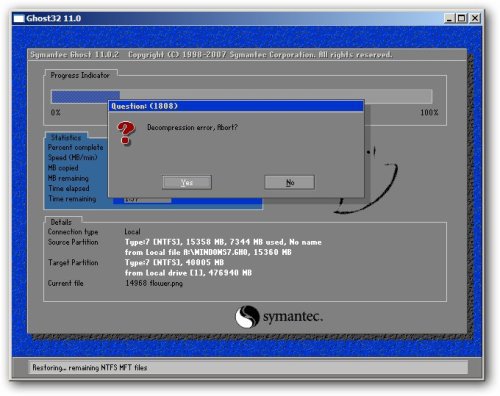Click the 'MB remaining' label

pyautogui.click(x=68, y=178)
